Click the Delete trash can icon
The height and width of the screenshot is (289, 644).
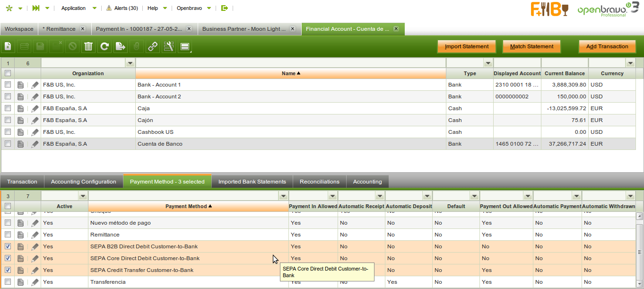click(x=88, y=46)
